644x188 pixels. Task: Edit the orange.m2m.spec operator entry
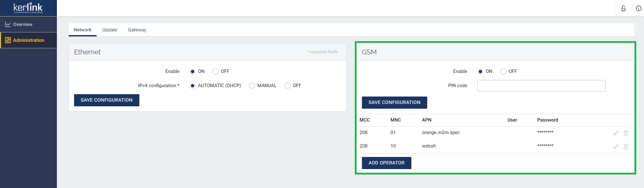(x=616, y=133)
